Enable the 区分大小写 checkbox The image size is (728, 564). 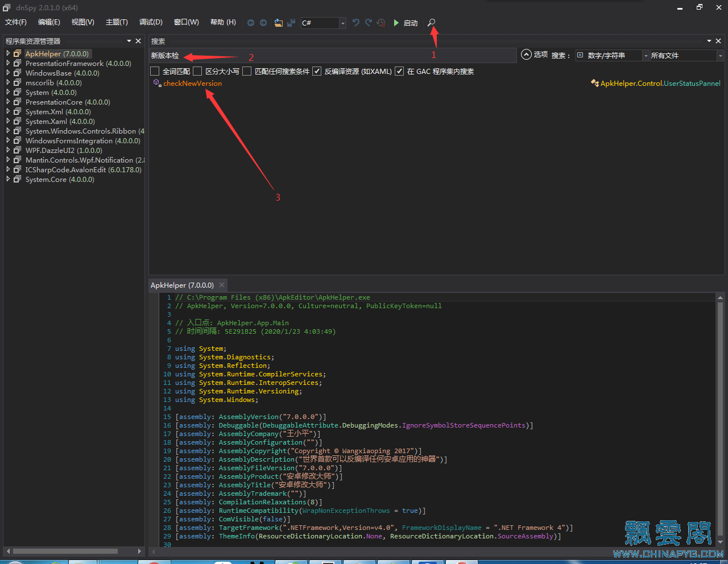(x=197, y=71)
